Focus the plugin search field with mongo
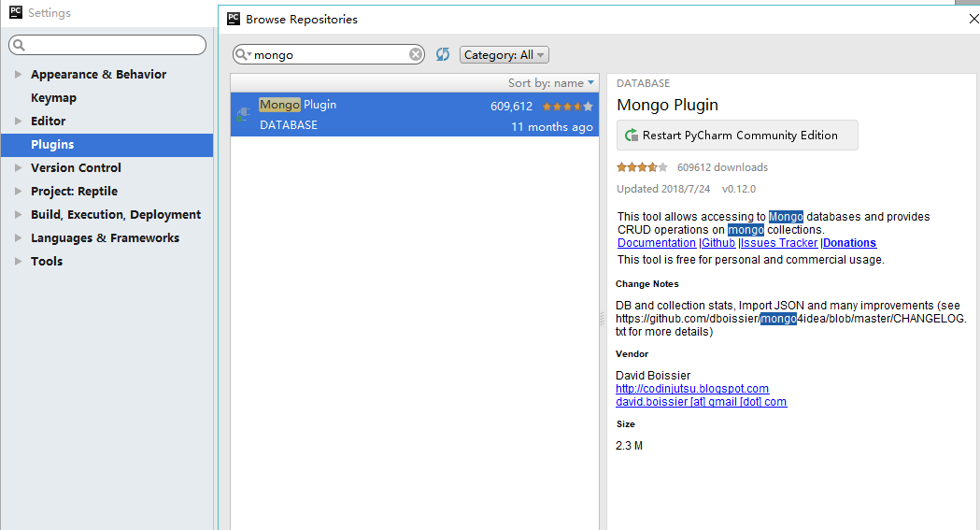This screenshot has height=530, width=980. click(x=329, y=54)
